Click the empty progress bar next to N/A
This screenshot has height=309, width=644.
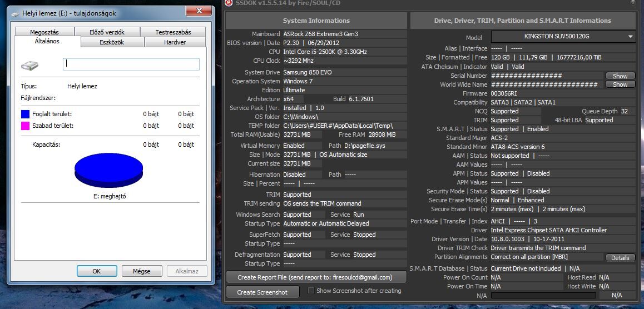click(543, 296)
